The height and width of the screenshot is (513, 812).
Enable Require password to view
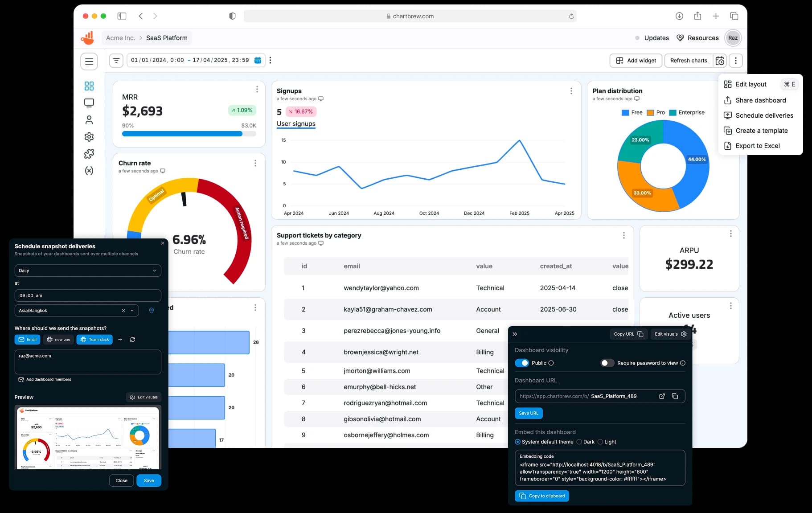[607, 363]
